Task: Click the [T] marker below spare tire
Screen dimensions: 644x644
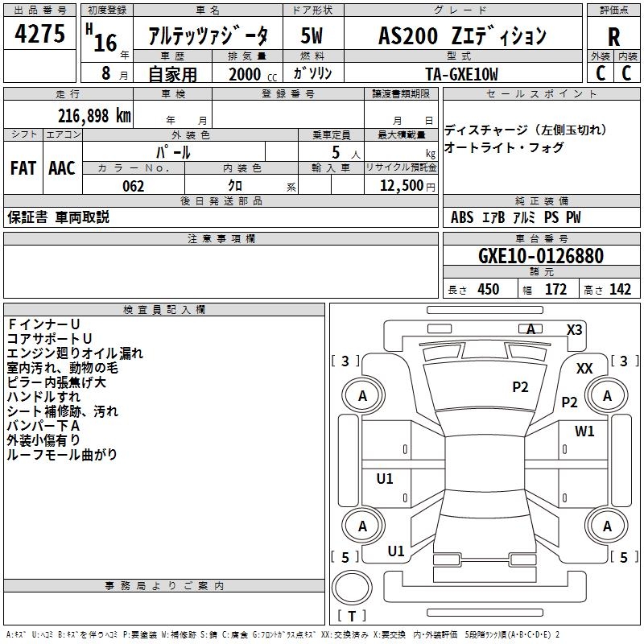Action: (352, 617)
